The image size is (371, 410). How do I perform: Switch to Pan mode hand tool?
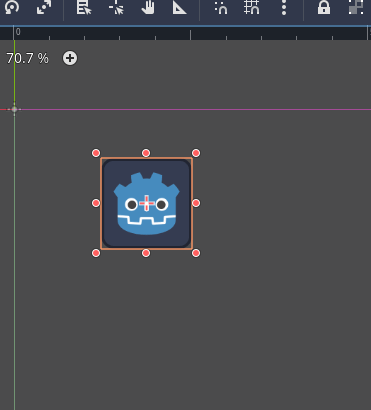148,7
